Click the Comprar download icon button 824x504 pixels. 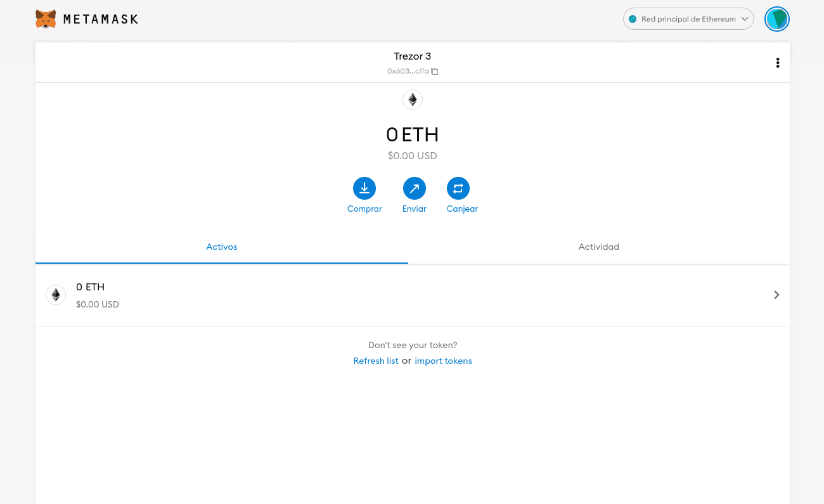(x=364, y=188)
